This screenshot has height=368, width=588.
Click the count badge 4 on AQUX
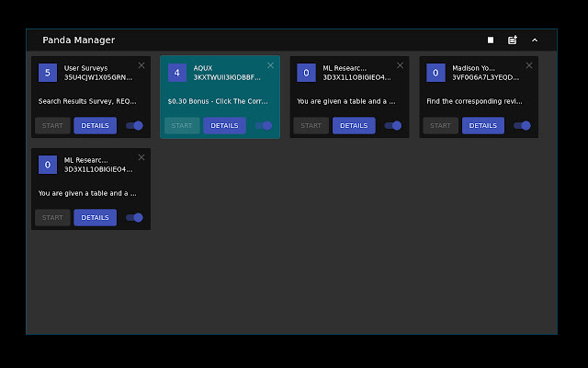coord(177,73)
